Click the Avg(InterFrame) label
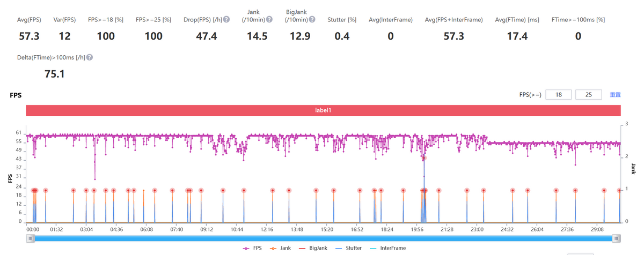Screen dimensions: 644x255 [391, 20]
